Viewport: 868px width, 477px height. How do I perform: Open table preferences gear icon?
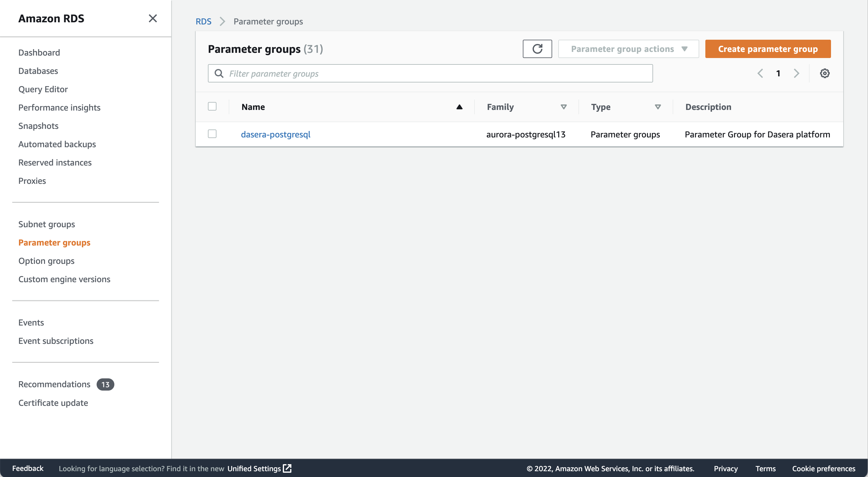[824, 73]
